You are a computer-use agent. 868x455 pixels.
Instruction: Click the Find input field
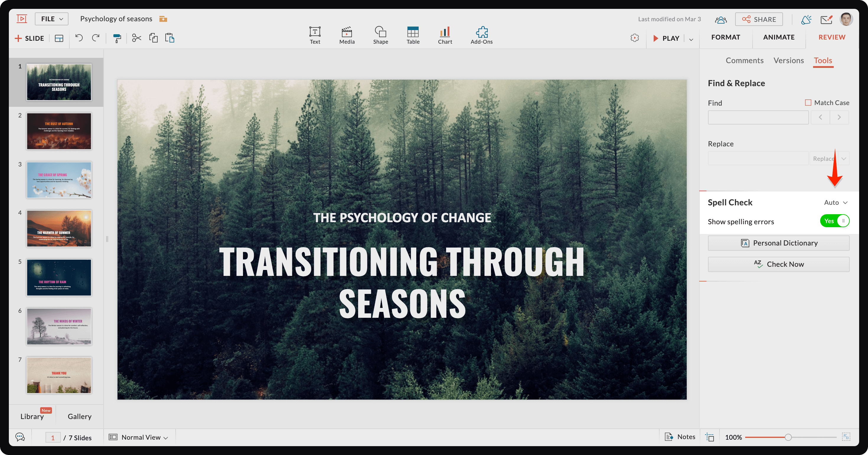[758, 118]
